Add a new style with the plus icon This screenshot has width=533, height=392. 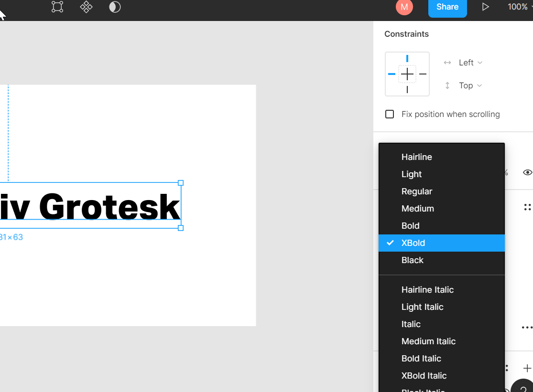526,368
